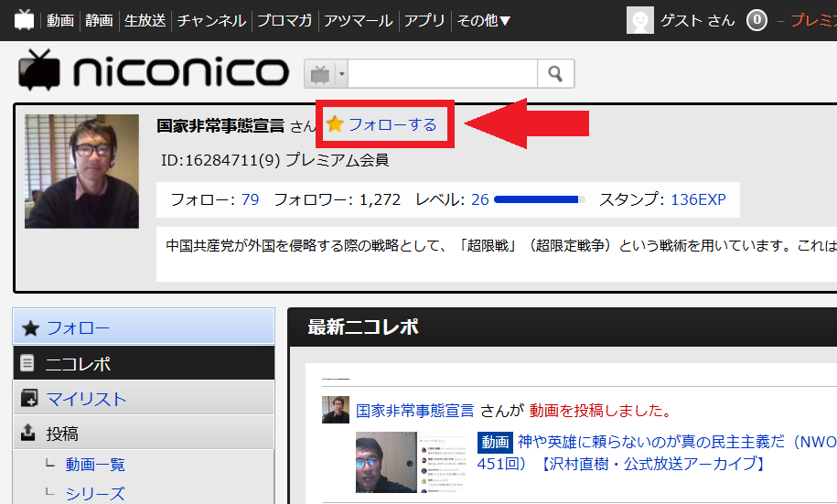Open the チャンネル menu item
837x504 pixels.
coord(211,20)
